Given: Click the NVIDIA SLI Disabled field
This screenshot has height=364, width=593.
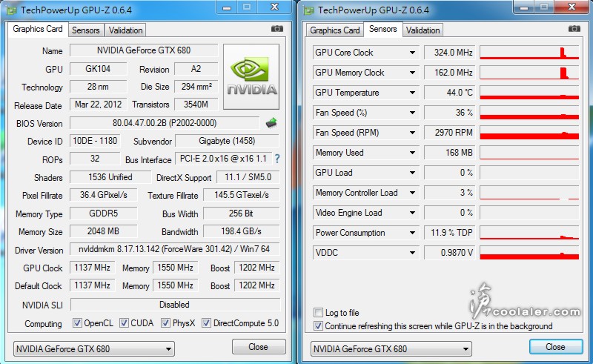Looking at the screenshot, I should tap(175, 305).
